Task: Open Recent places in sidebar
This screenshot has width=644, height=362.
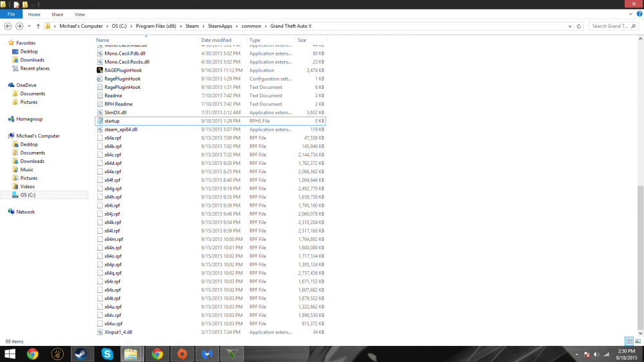Action: [x=35, y=68]
